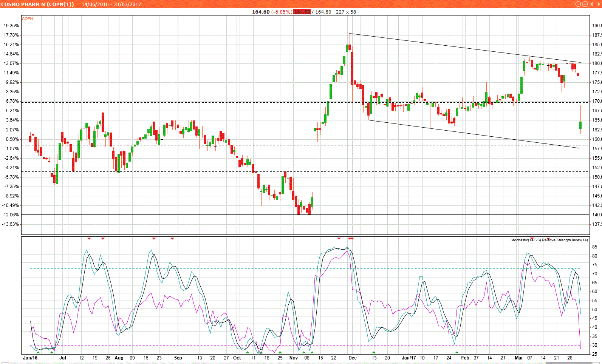602x364 pixels.
Task: Select the orange COPN series label
Action: (x=27, y=19)
